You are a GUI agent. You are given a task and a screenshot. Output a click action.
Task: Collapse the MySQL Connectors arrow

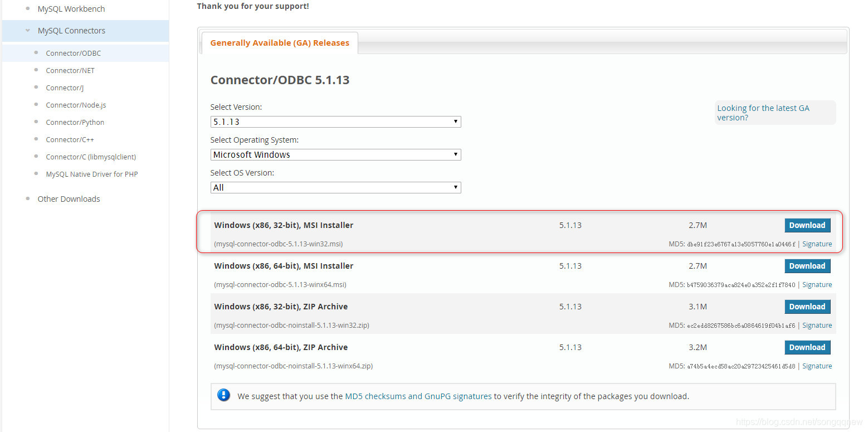click(x=28, y=31)
